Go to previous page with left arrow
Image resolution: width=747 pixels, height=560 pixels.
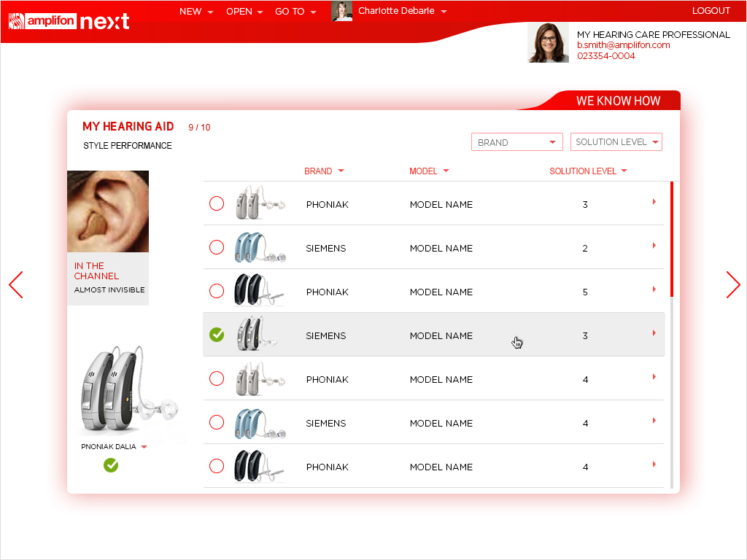click(16, 285)
